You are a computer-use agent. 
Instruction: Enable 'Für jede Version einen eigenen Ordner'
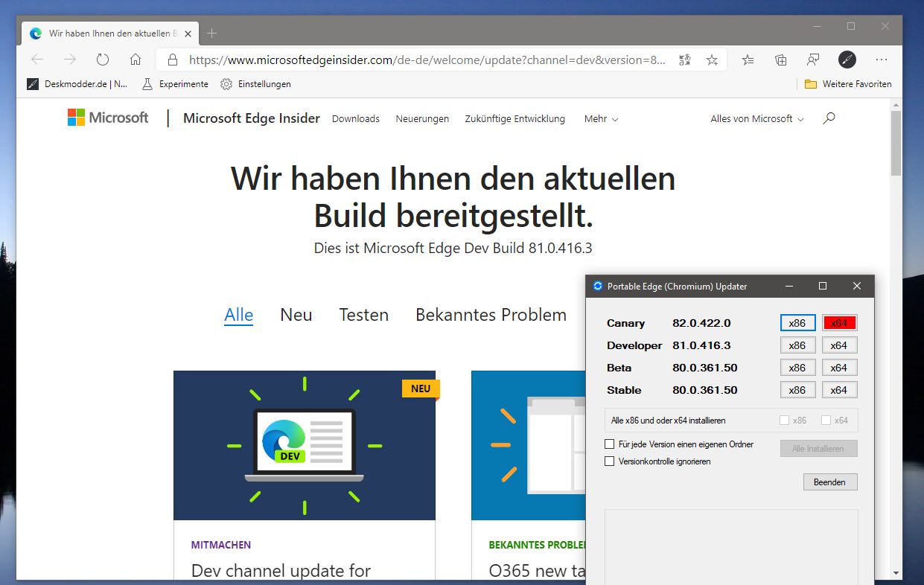pos(610,444)
